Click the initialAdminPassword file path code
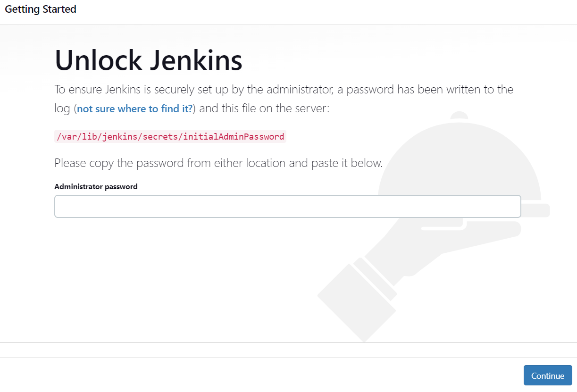 (170, 137)
